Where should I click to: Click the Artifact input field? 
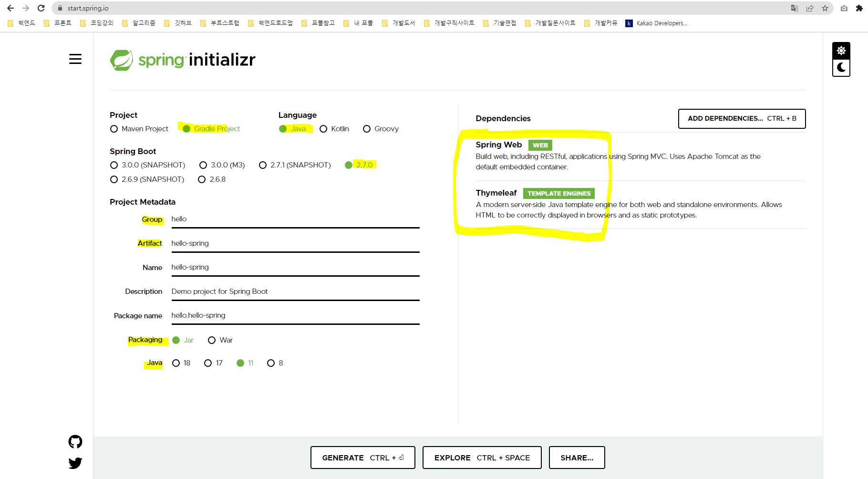pos(295,243)
